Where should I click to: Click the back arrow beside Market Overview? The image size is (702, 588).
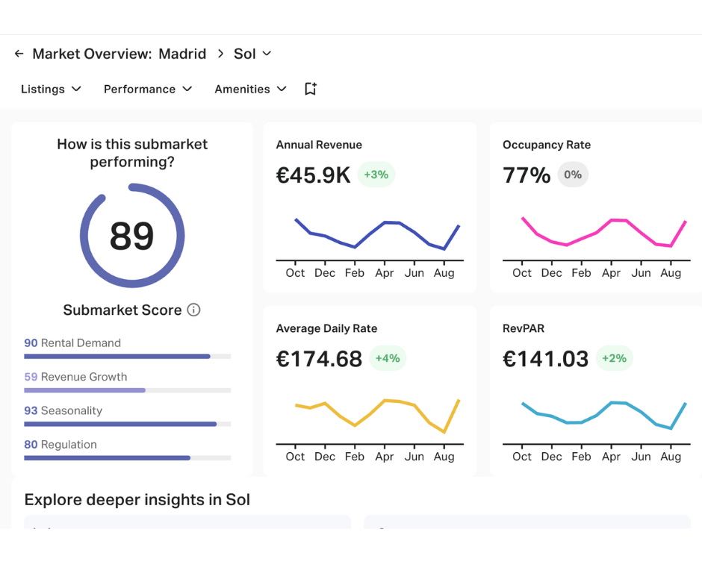(19, 54)
